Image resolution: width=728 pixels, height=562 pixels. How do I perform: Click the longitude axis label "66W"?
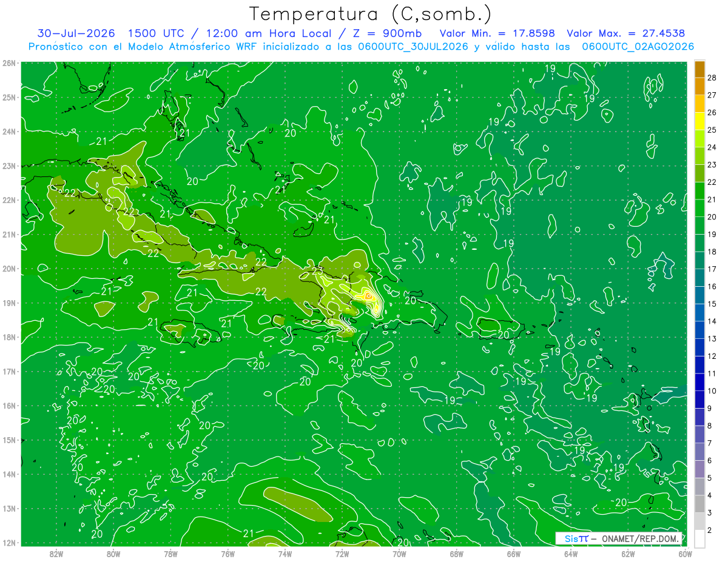click(x=513, y=554)
